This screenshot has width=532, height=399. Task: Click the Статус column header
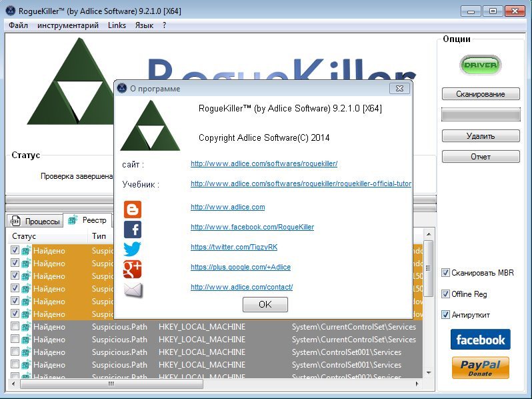(48, 236)
